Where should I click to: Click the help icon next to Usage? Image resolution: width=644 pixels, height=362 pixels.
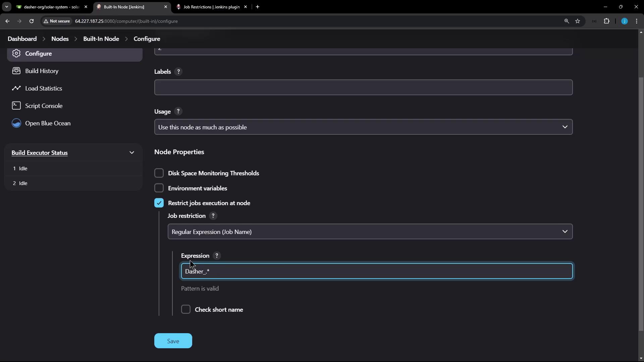point(178,112)
